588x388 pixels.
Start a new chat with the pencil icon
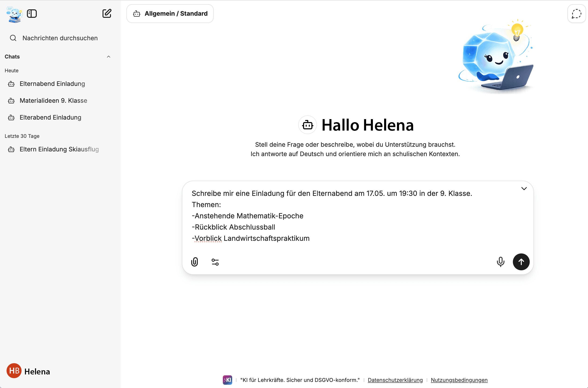point(107,13)
